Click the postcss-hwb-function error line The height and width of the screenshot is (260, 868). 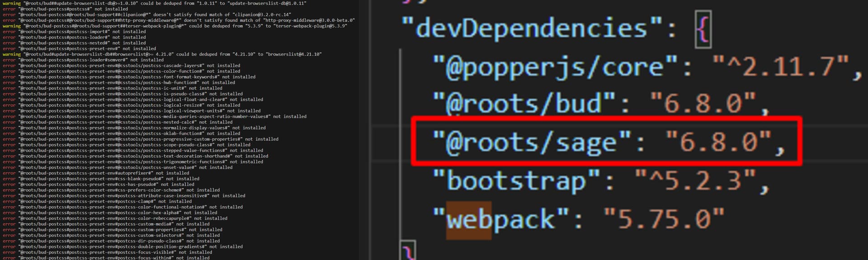[x=119, y=83]
